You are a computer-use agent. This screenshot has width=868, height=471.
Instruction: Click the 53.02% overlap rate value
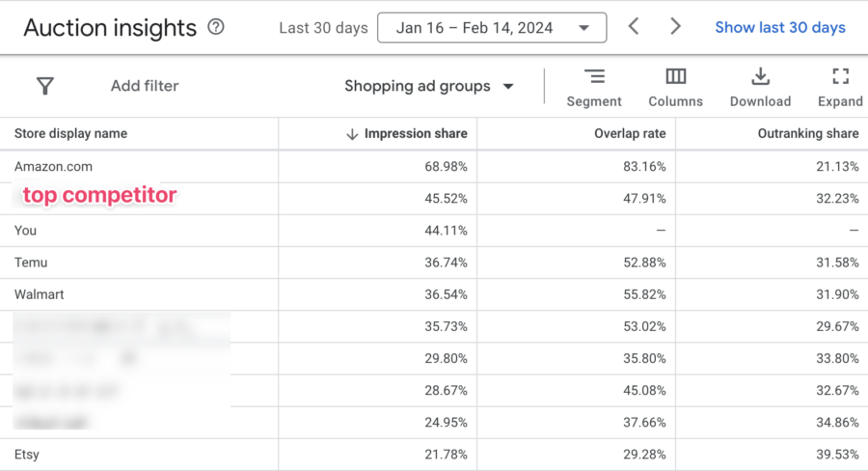coord(644,326)
